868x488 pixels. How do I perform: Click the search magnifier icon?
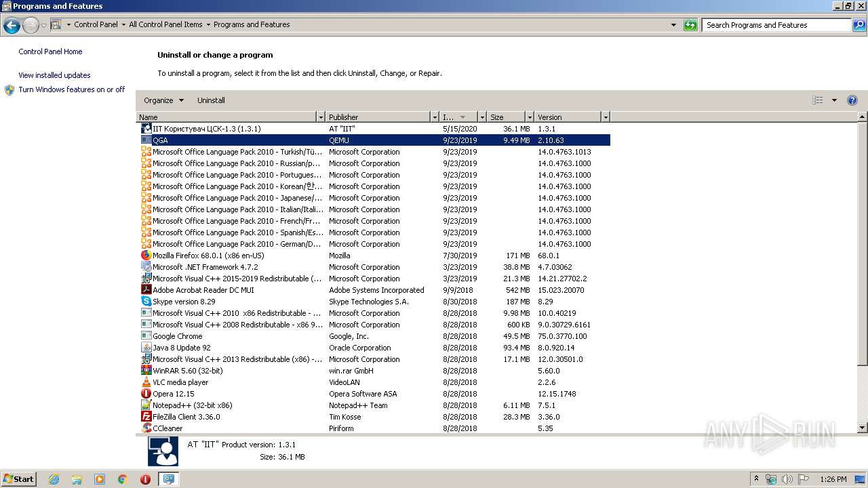(859, 25)
